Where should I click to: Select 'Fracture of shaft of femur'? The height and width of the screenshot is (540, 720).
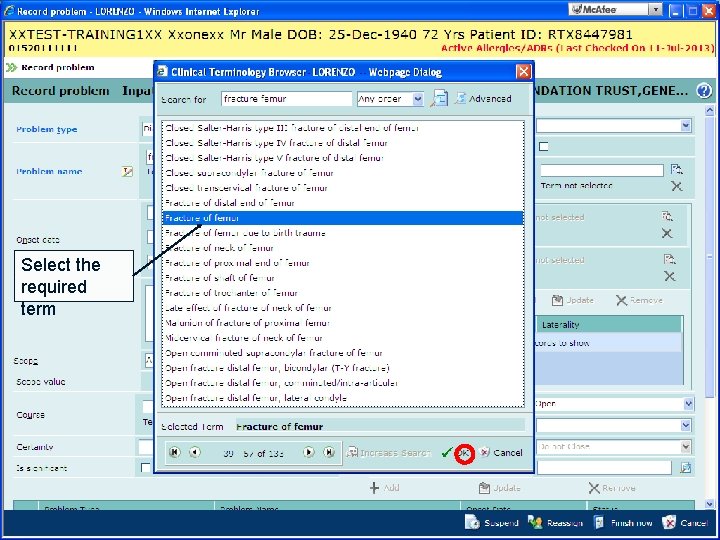point(343,278)
